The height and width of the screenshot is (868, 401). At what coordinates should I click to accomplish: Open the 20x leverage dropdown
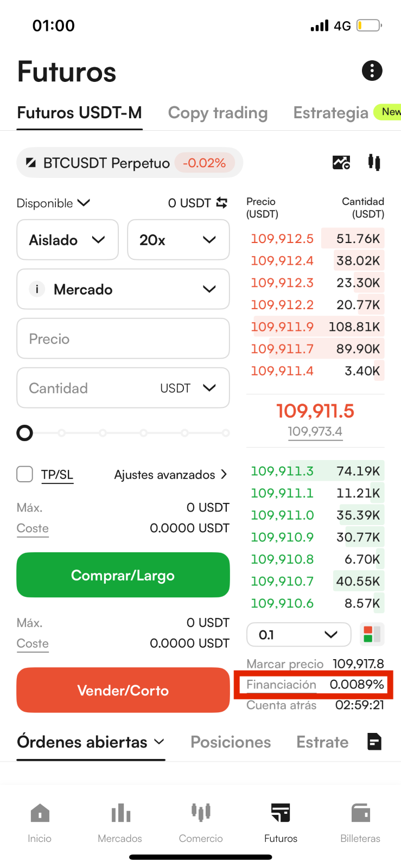(x=179, y=240)
